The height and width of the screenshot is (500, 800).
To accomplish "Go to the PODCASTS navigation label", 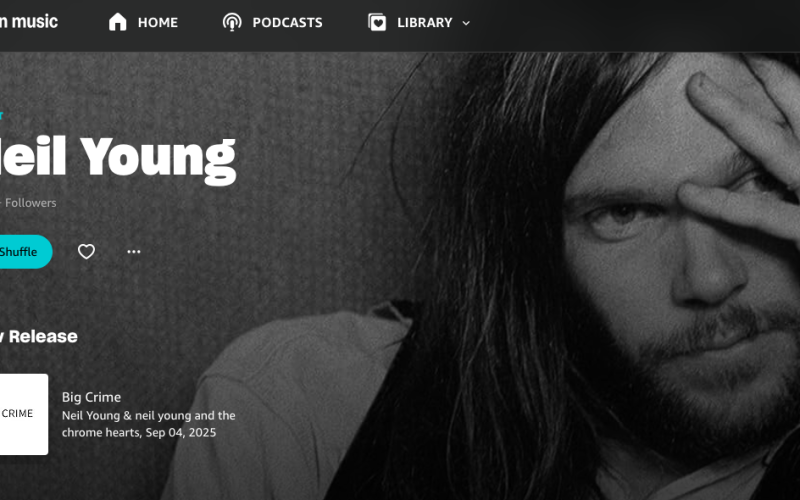I will (287, 22).
